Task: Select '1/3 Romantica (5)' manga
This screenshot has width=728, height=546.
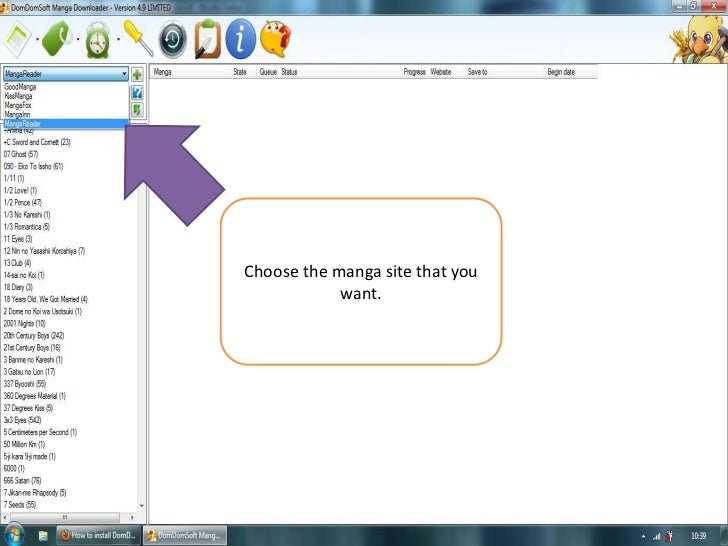Action: coord(26,227)
